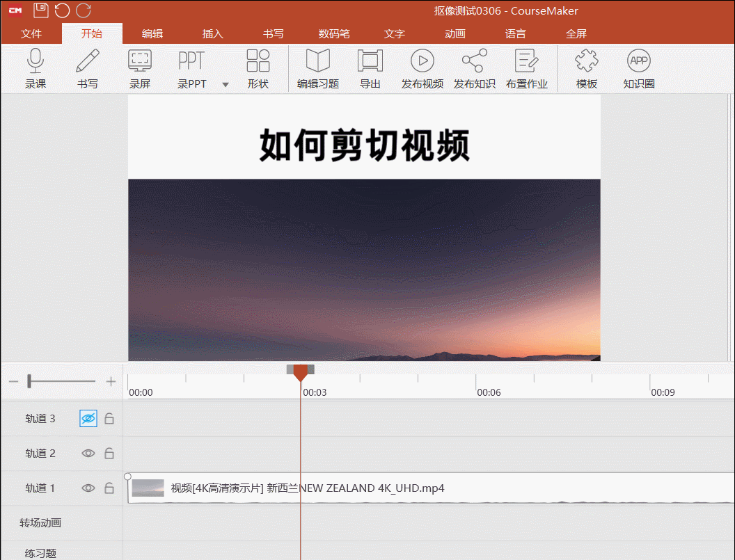Select the 书写 writing tool
The image size is (735, 560).
click(x=88, y=67)
